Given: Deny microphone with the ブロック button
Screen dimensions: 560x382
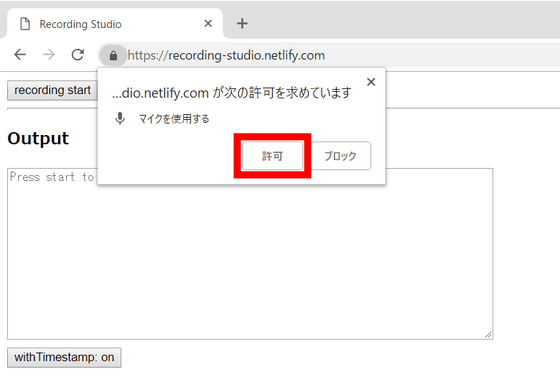Looking at the screenshot, I should (x=340, y=156).
